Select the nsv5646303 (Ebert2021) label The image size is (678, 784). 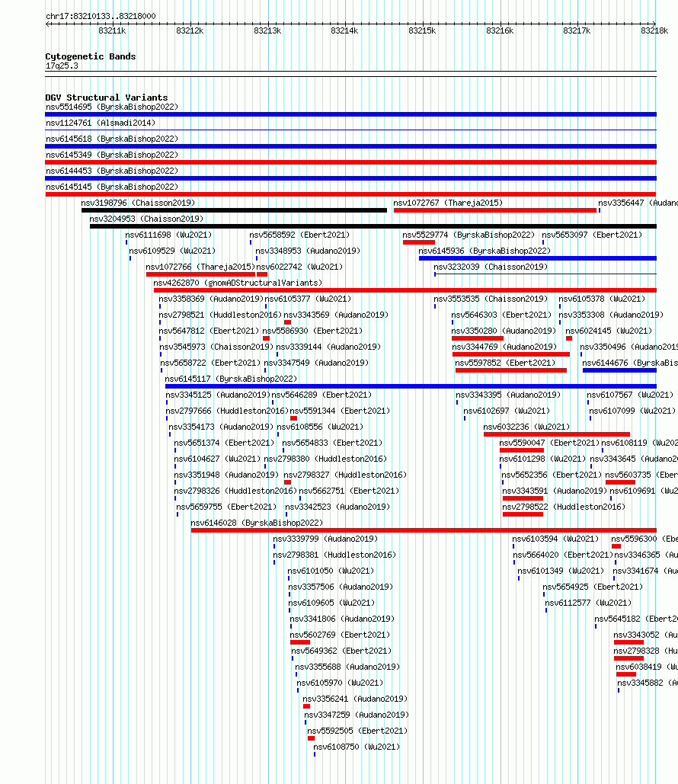coord(501,315)
